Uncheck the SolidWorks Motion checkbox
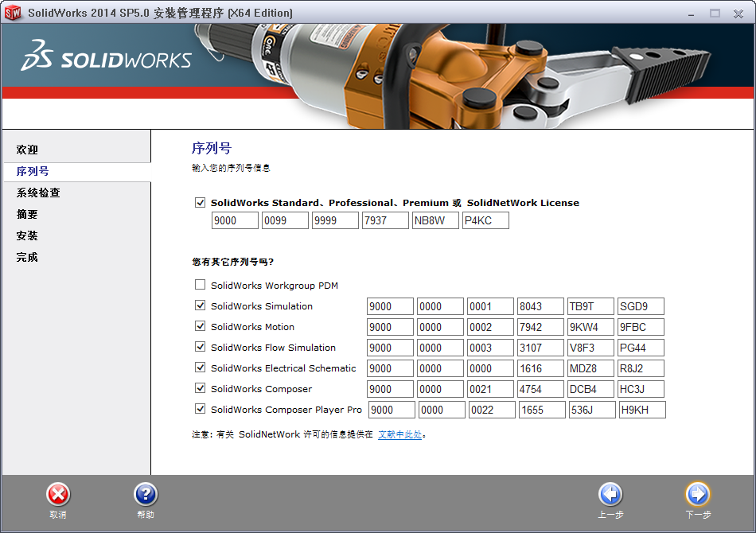The image size is (756, 533). [x=200, y=326]
